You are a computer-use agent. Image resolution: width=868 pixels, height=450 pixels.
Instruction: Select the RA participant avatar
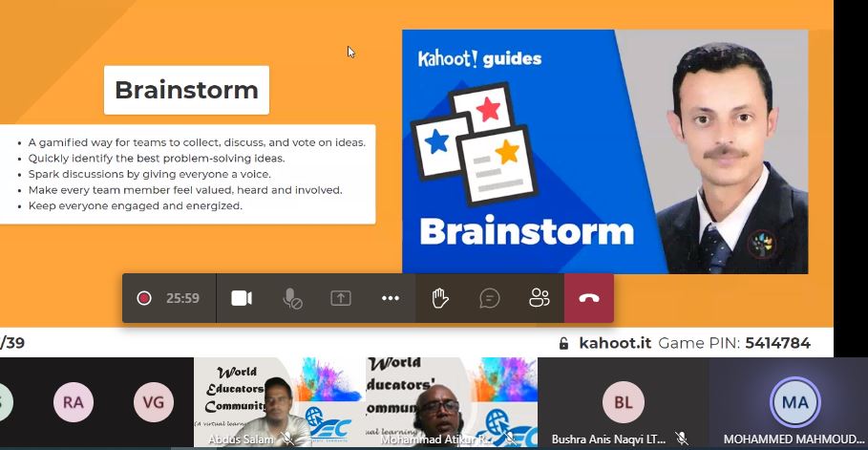click(74, 402)
